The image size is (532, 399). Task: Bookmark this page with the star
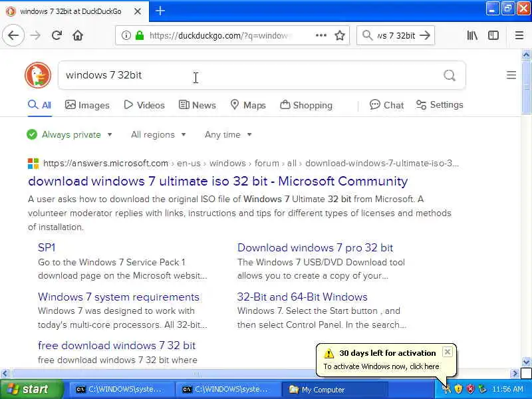[x=340, y=35]
